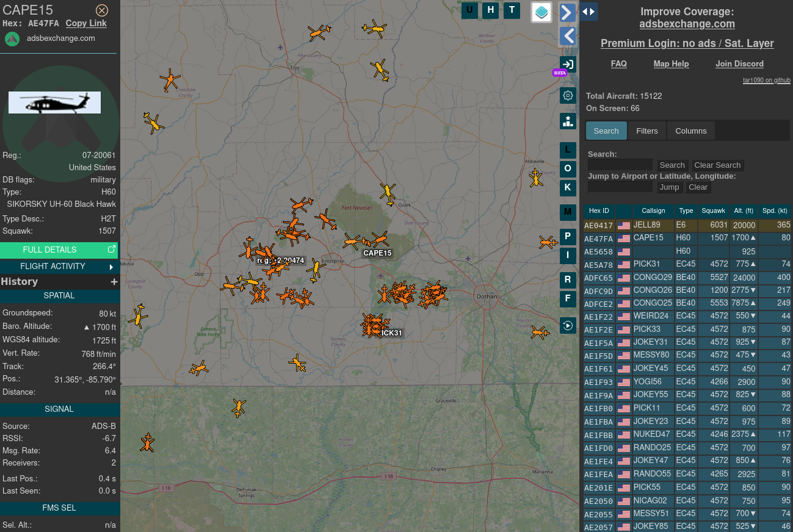
Task: Switch to the Columns tab
Action: click(691, 131)
